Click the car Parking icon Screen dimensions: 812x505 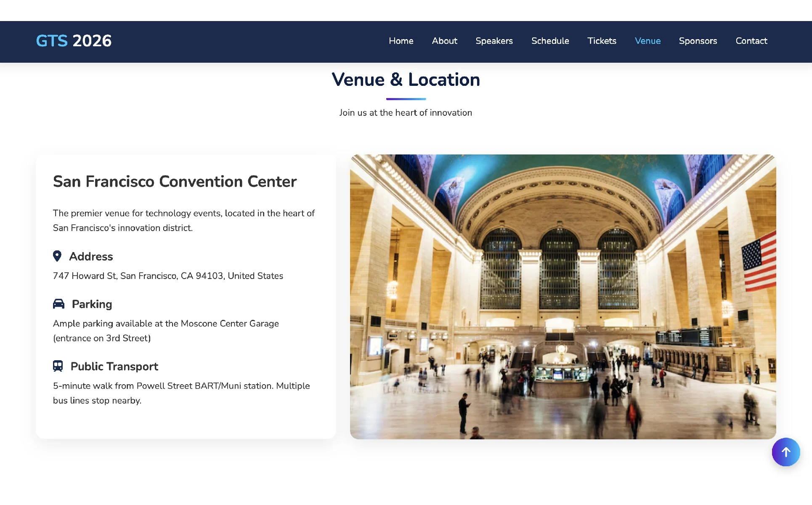(x=58, y=304)
